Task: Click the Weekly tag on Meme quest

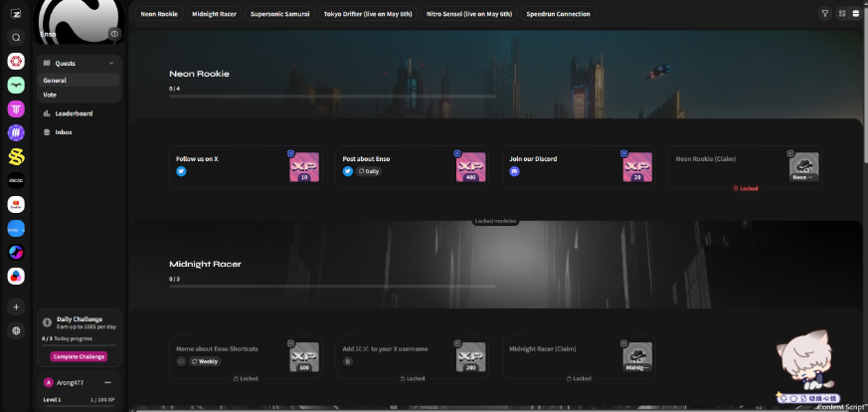Action: click(205, 361)
